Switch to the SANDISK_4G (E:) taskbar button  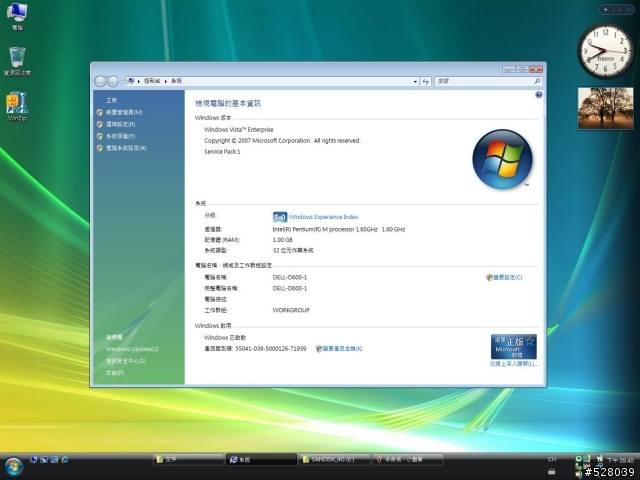coord(334,460)
